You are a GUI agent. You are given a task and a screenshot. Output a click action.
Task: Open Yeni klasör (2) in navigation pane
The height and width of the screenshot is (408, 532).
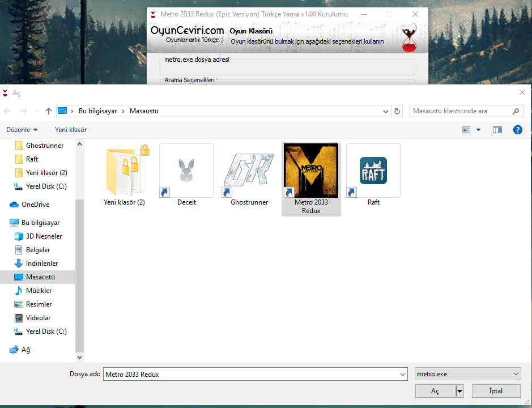pyautogui.click(x=41, y=172)
